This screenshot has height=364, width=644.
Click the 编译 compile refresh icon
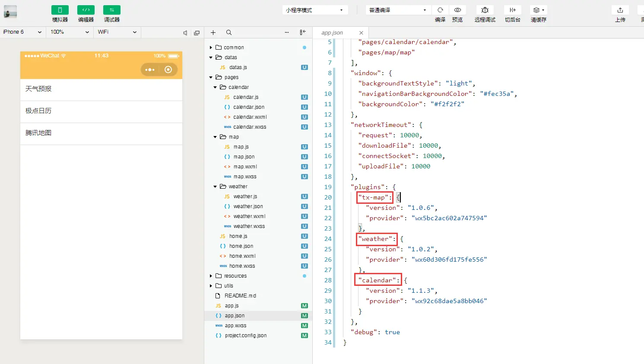(440, 10)
